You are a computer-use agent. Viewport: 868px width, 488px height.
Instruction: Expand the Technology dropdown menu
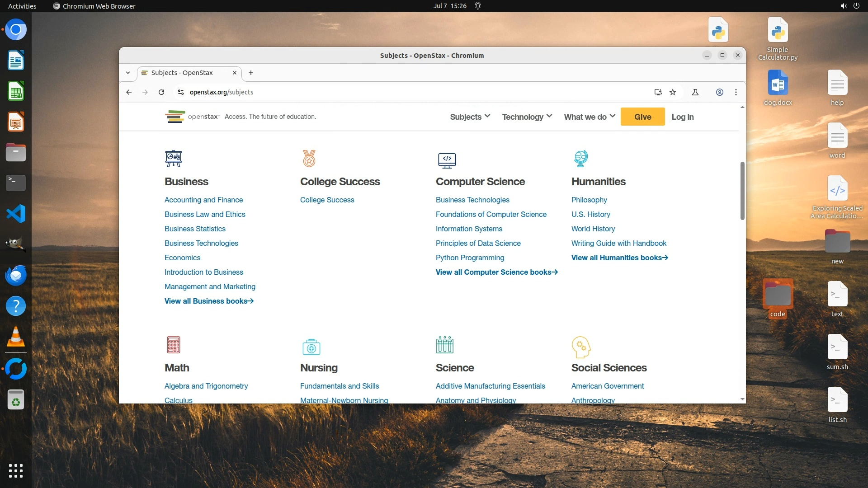click(x=527, y=117)
